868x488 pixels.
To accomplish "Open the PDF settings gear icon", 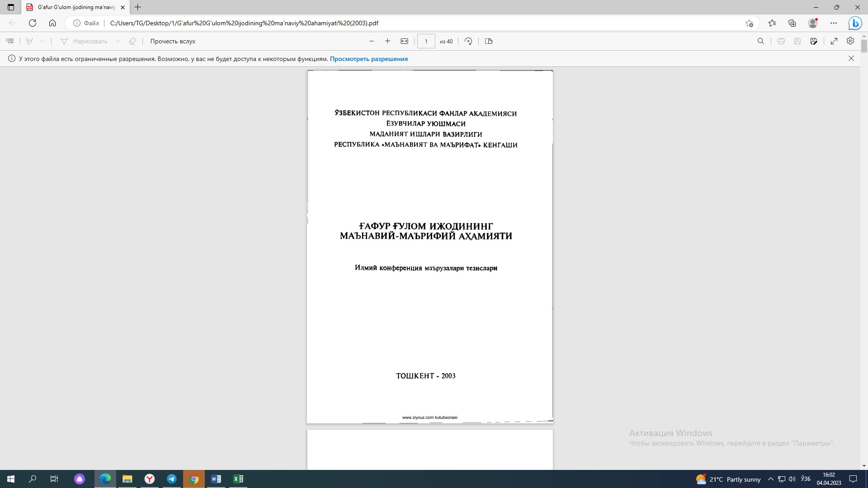I will 850,41.
